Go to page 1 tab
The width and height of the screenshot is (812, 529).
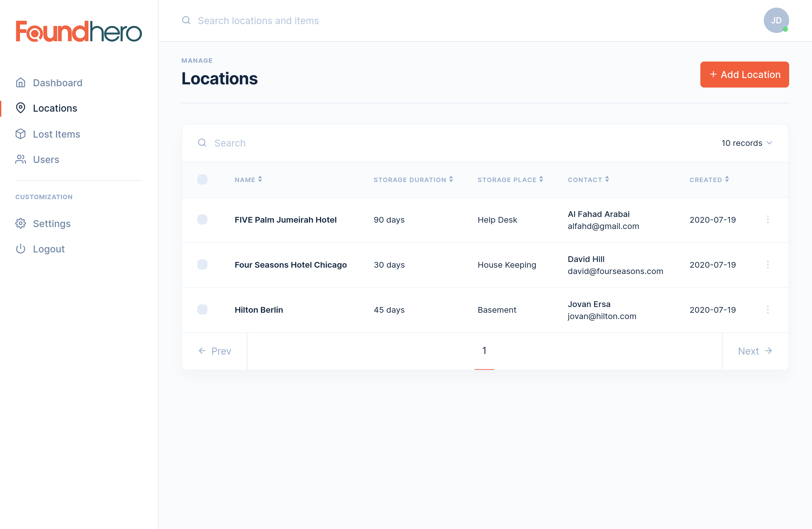tap(484, 351)
